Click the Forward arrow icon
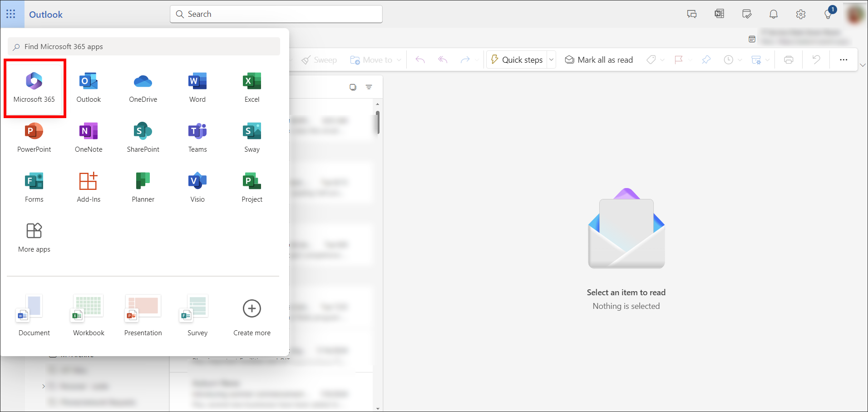Viewport: 868px width, 412px height. click(x=465, y=60)
